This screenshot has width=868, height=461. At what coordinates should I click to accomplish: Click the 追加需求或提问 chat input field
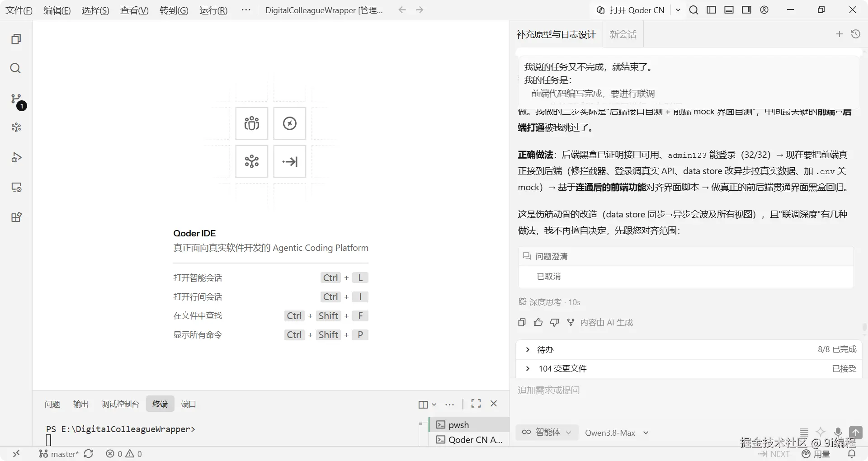(x=689, y=390)
